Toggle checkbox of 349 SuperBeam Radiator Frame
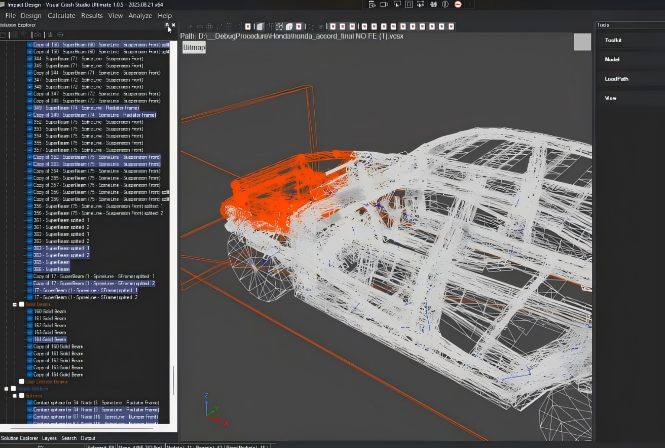 (x=28, y=108)
